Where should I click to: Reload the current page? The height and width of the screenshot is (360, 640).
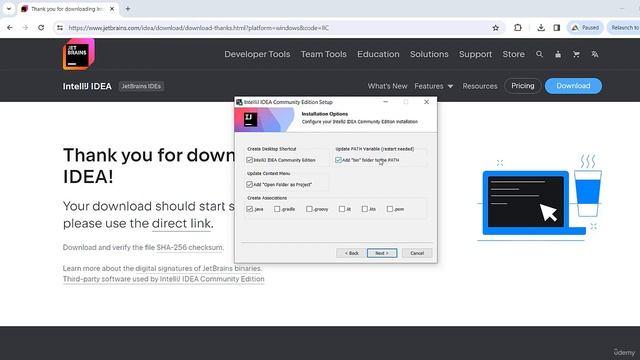[41, 28]
